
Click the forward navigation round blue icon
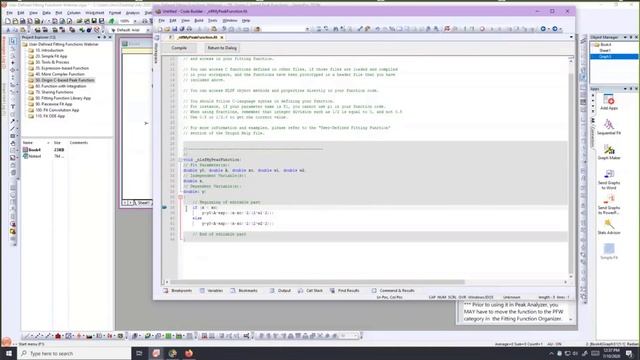[x=555, y=29]
